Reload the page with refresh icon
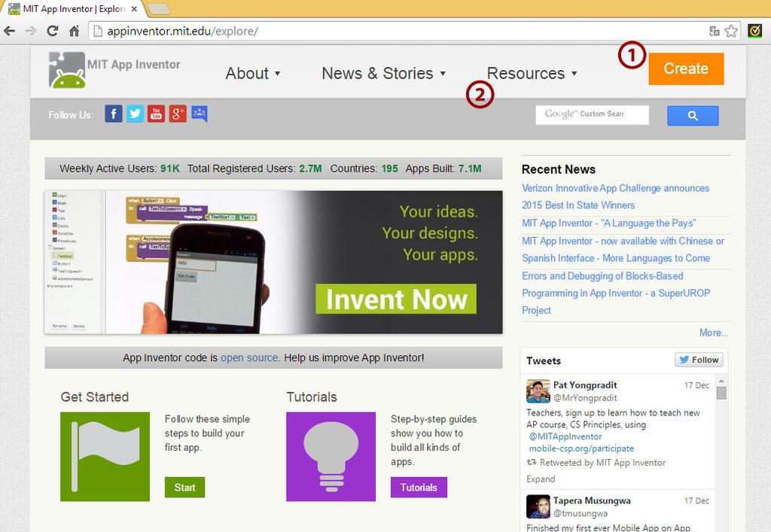 (x=52, y=32)
